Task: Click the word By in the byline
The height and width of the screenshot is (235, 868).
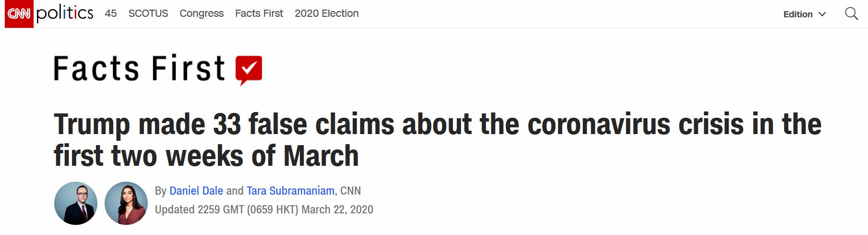Action: tap(160, 191)
